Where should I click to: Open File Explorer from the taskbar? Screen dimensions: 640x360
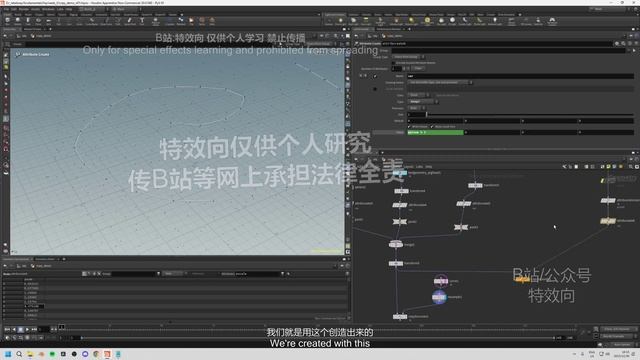(x=30, y=354)
